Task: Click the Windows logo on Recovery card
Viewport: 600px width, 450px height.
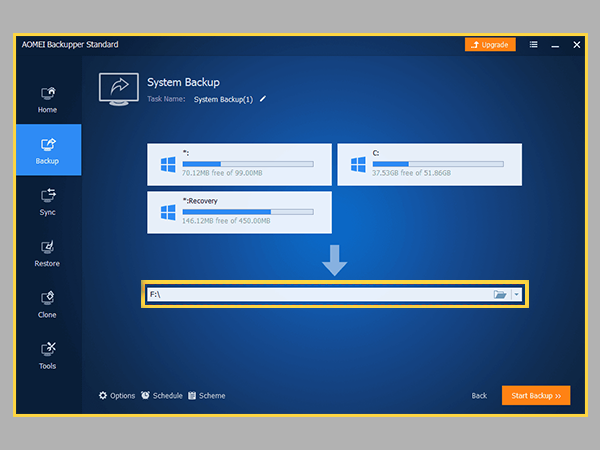Action: (x=168, y=212)
